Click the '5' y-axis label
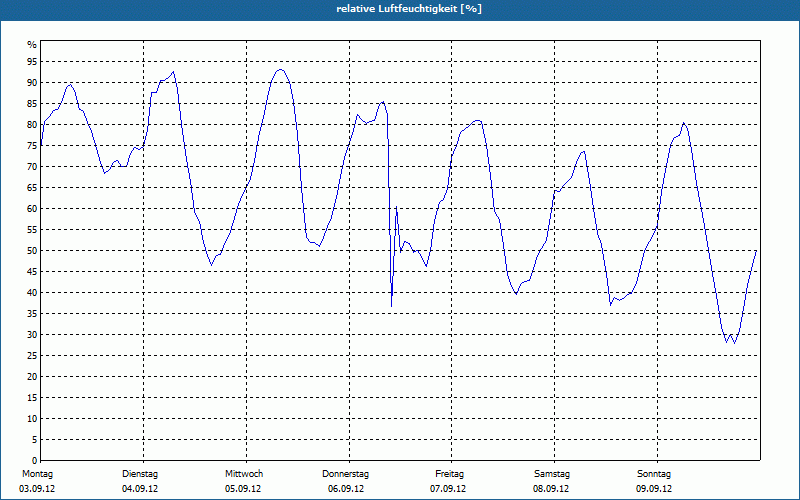The image size is (800, 500). coord(35,439)
